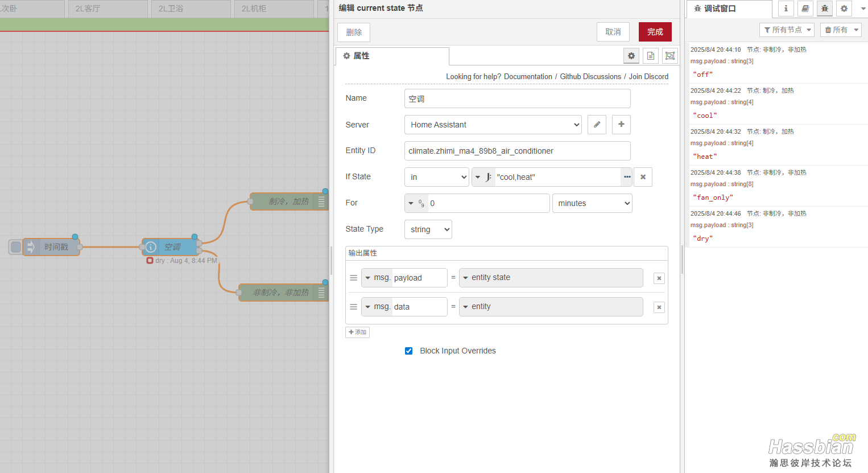Open node appearance icon tab

coord(670,56)
